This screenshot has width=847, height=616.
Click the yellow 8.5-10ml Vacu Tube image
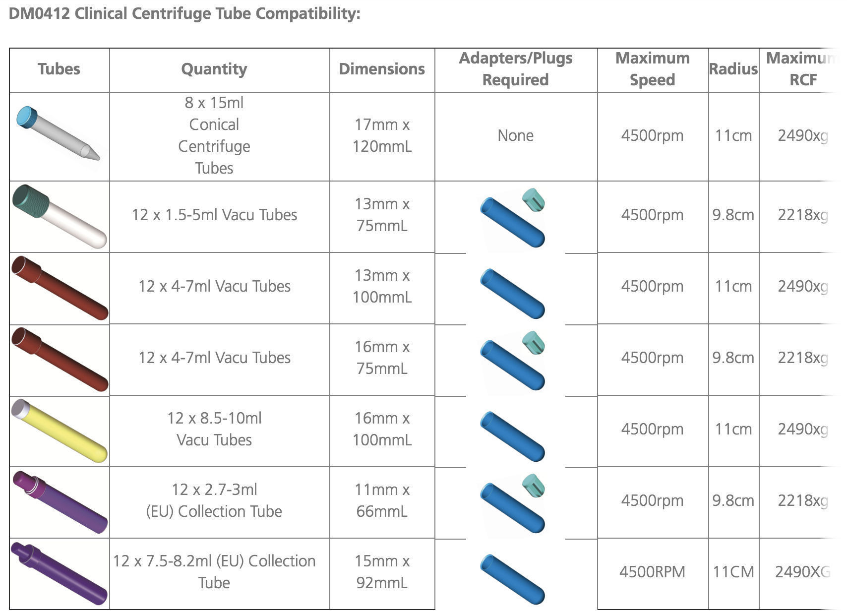click(x=59, y=430)
